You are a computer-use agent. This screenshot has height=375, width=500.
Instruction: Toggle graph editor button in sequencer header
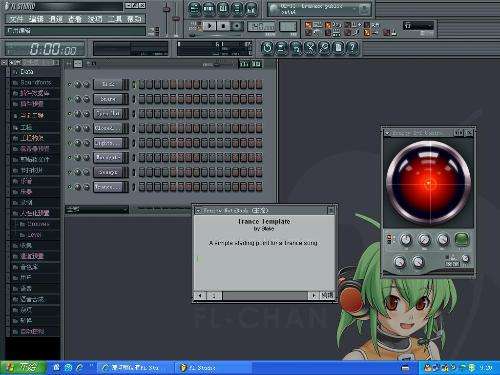pos(245,64)
